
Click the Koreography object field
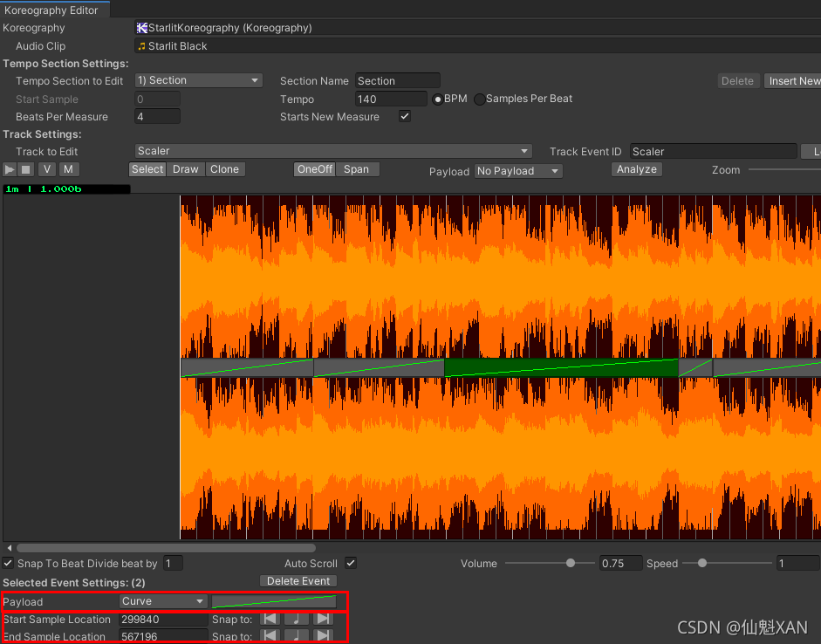(477, 28)
